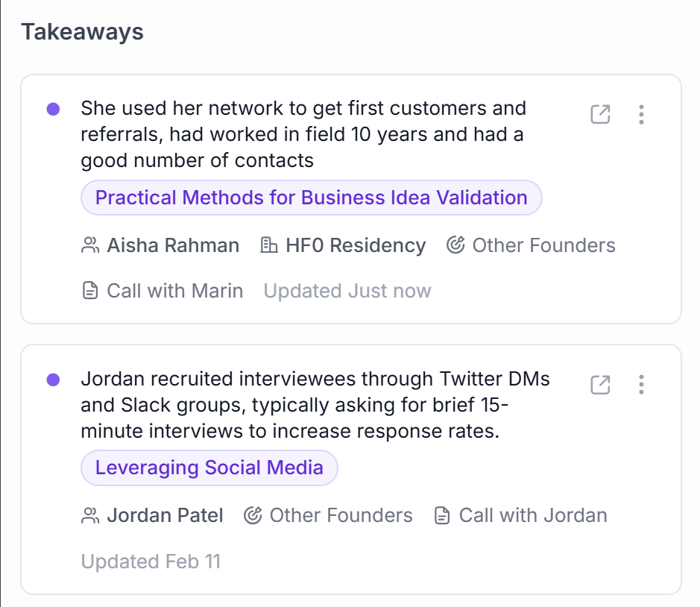Image resolution: width=700 pixels, height=607 pixels.
Task: Click the people icon next to Jordan Patel
Action: pyautogui.click(x=90, y=515)
